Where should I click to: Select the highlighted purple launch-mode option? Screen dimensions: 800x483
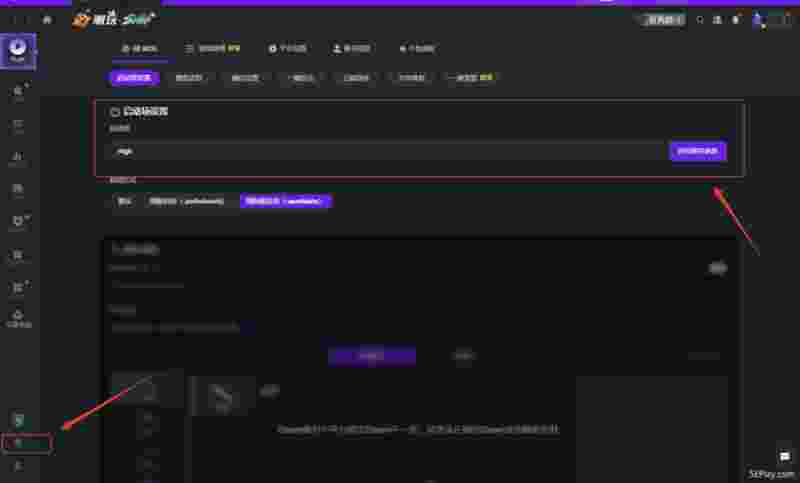click(285, 201)
